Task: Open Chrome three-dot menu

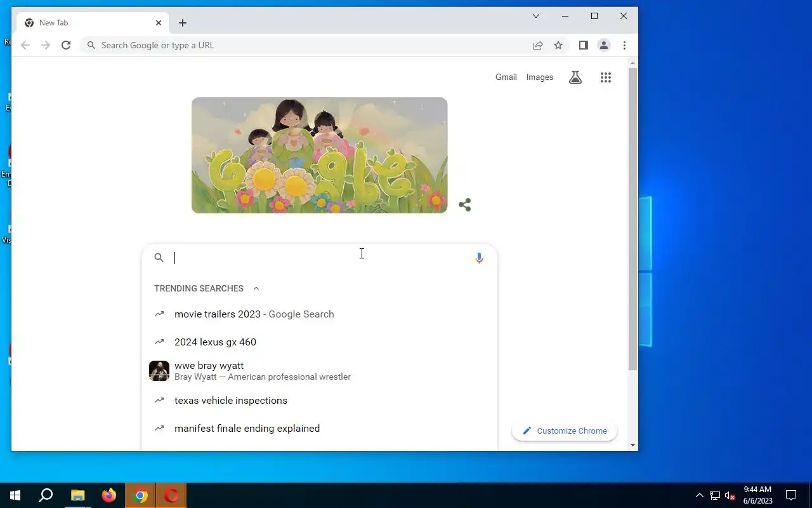Action: tap(624, 45)
